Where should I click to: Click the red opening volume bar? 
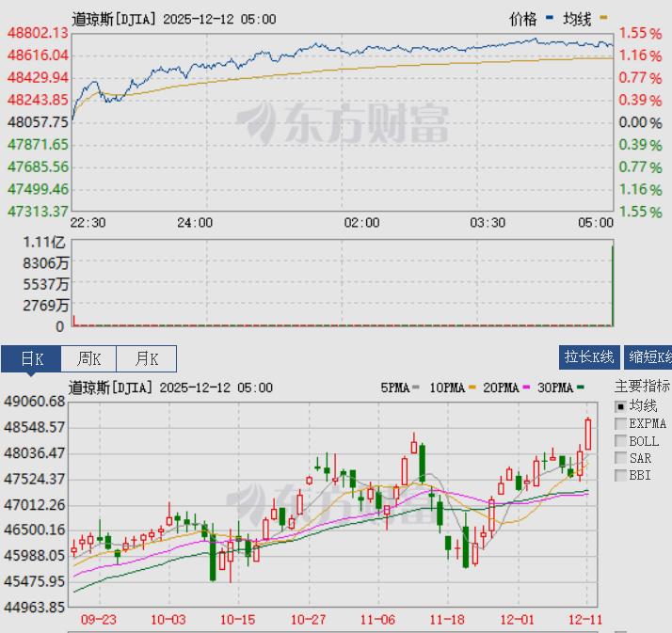click(73, 321)
